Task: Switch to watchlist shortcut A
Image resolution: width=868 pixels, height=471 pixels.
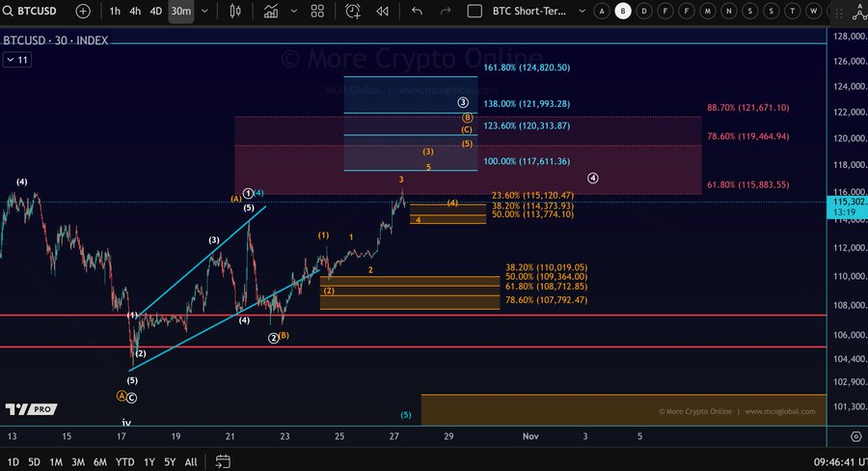Action: [602, 11]
